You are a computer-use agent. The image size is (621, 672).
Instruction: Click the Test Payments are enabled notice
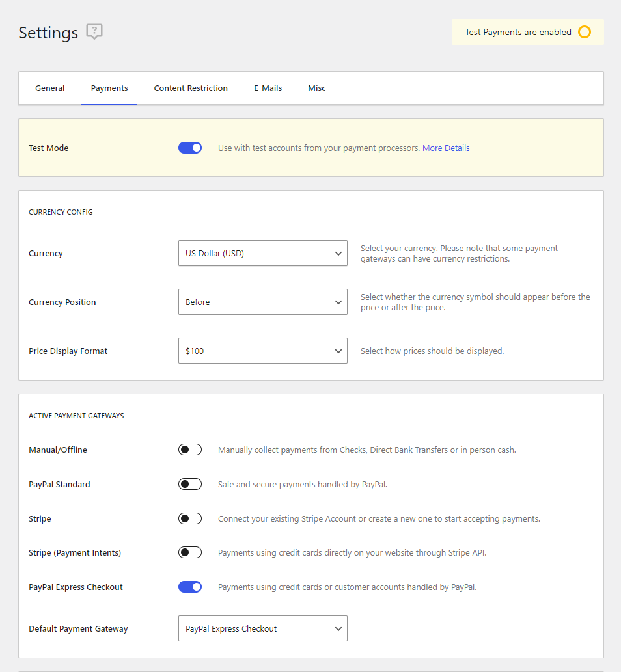pyautogui.click(x=527, y=32)
